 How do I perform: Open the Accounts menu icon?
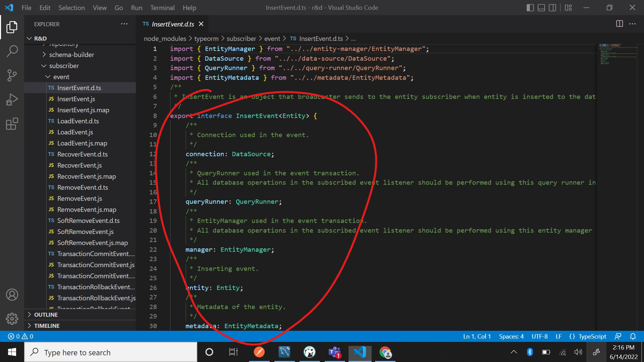(12, 295)
